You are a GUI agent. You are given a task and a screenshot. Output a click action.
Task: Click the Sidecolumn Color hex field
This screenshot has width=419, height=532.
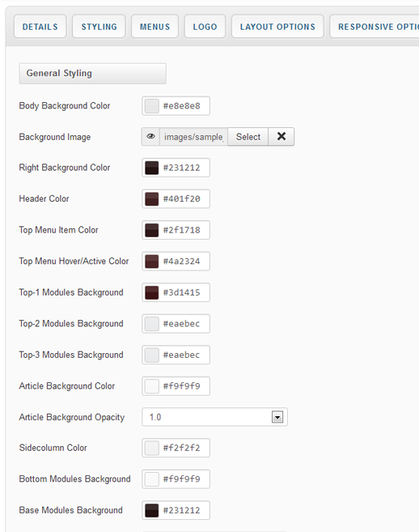pyautogui.click(x=182, y=448)
